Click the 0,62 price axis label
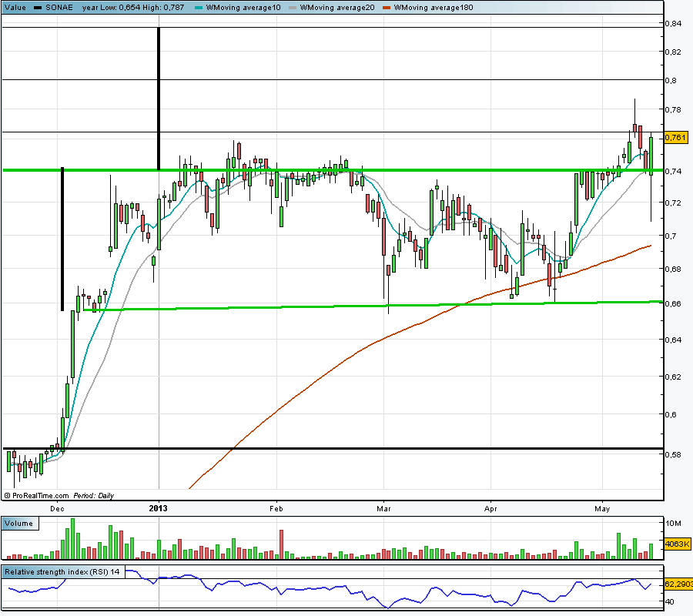 (x=673, y=377)
